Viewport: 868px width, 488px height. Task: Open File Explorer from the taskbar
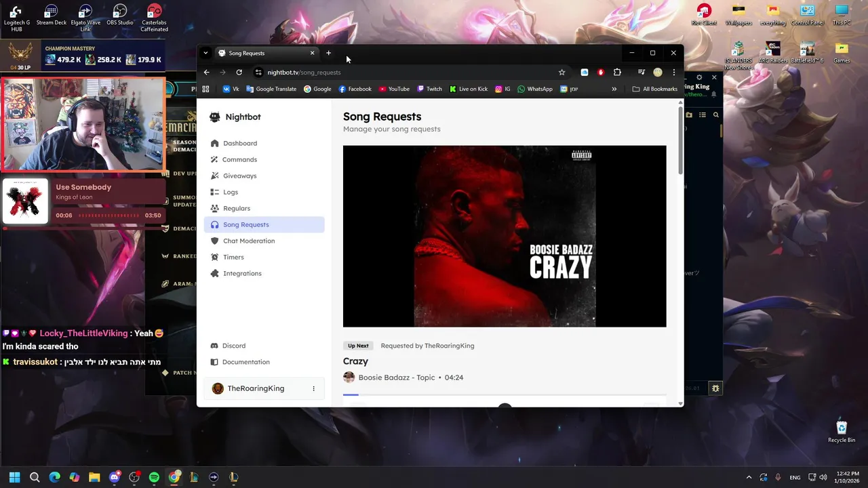point(94,477)
